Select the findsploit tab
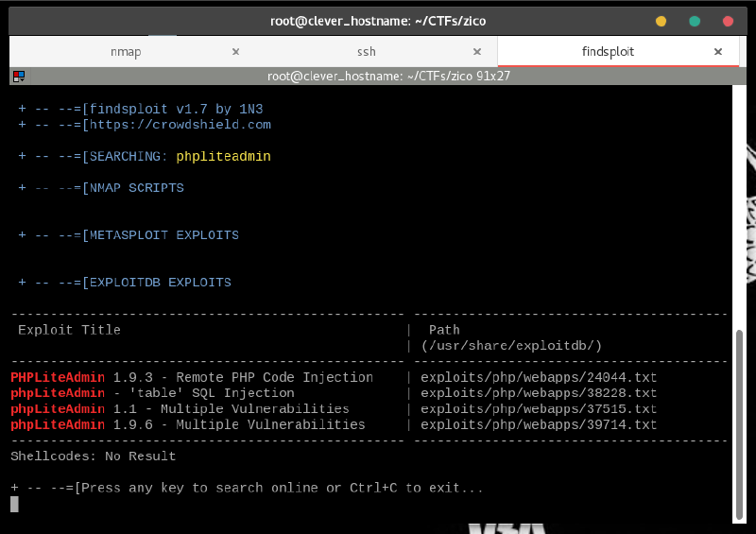Image resolution: width=756 pixels, height=534 pixels. click(608, 52)
